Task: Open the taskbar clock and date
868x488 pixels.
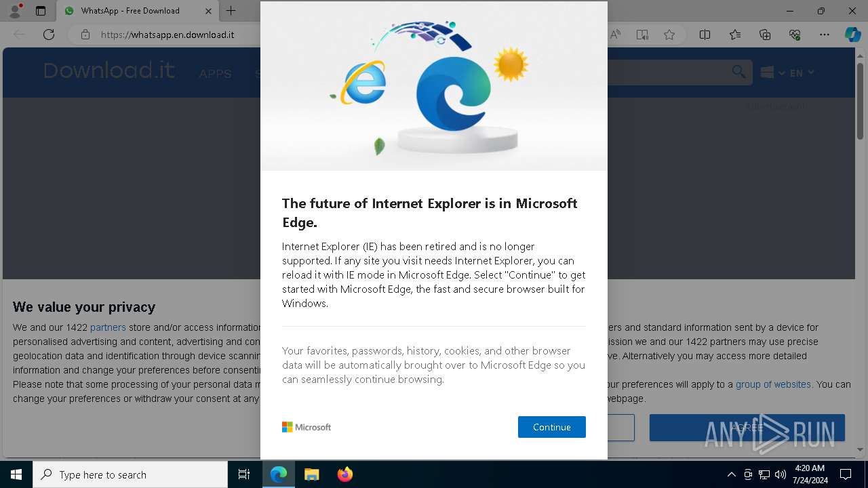Action: [x=810, y=474]
